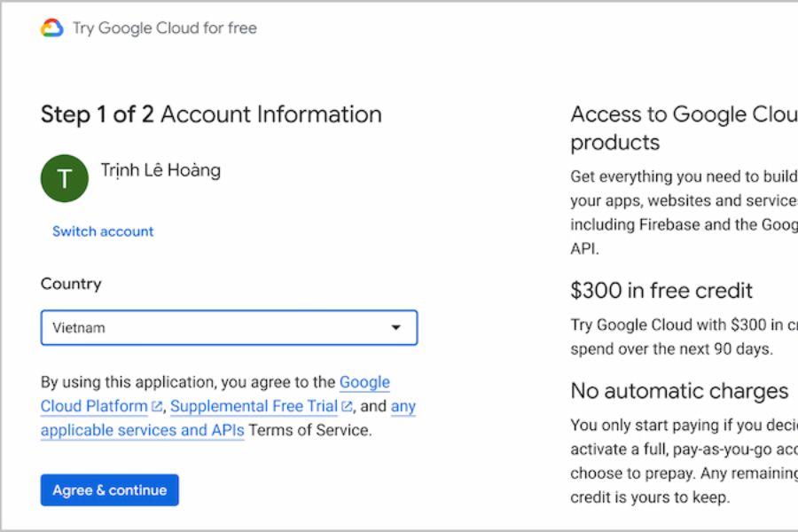
Task: Open Google Cloud Platform terms link
Action: coord(94,406)
